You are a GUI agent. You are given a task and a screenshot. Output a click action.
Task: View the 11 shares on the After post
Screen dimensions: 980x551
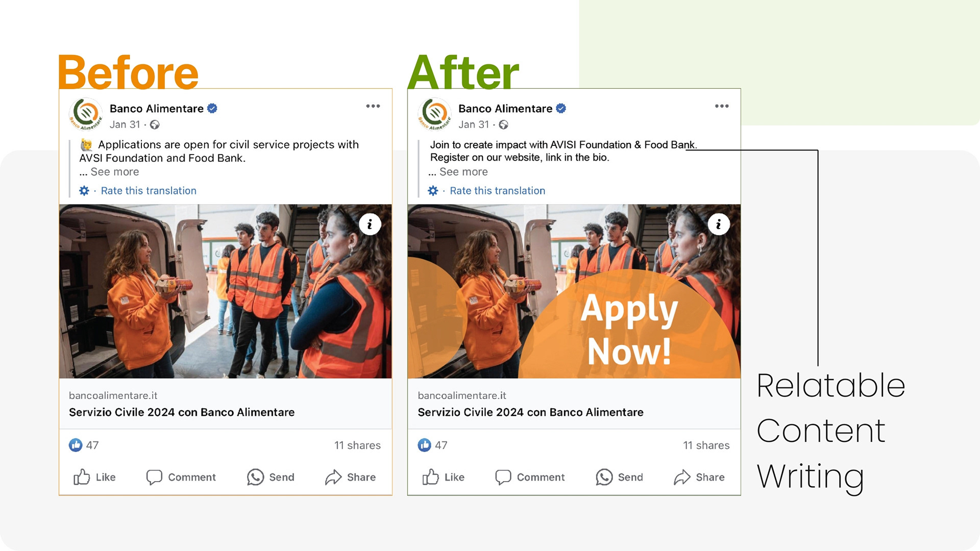pyautogui.click(x=706, y=445)
